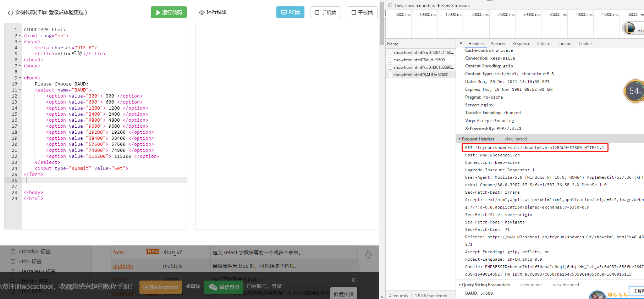644x299 pixels.
Task: Click the 教程纠错 button
Action: coord(344,294)
